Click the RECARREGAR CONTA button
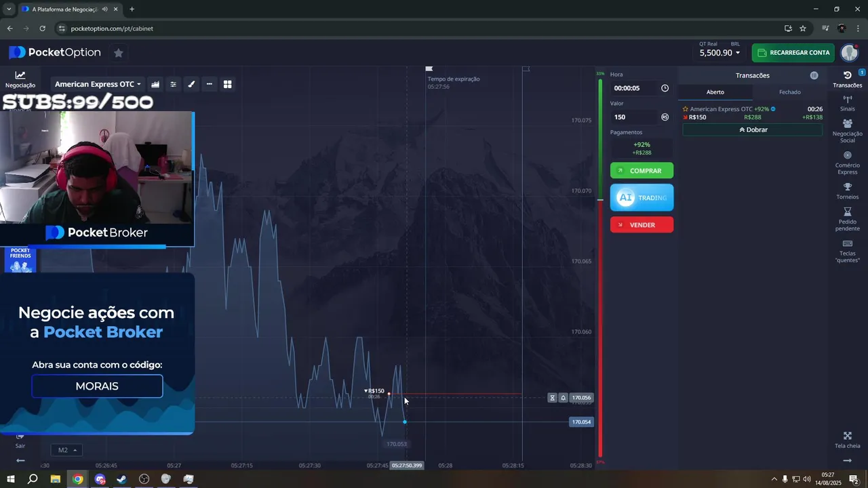 (x=793, y=53)
